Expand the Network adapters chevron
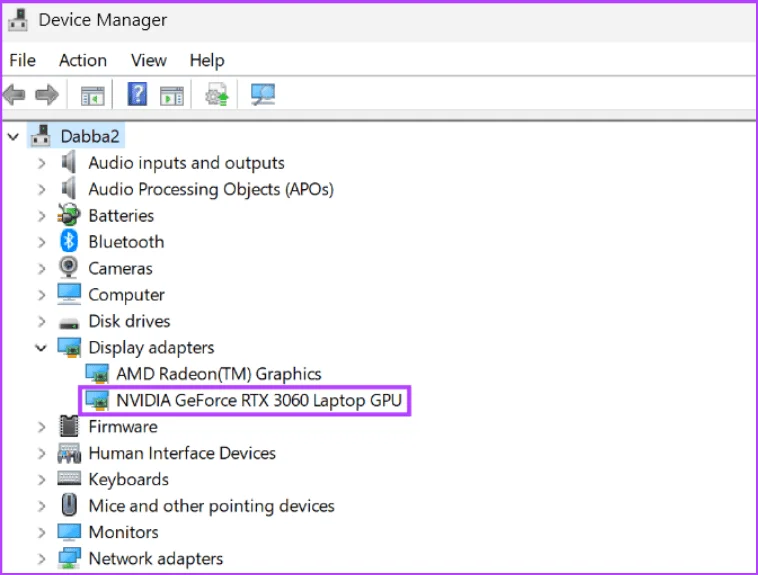 (42, 559)
